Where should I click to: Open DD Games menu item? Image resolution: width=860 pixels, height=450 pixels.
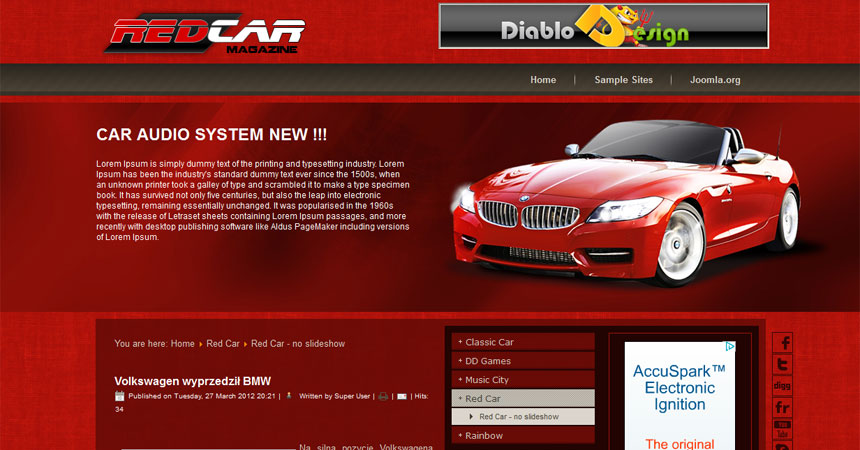pyautogui.click(x=523, y=361)
